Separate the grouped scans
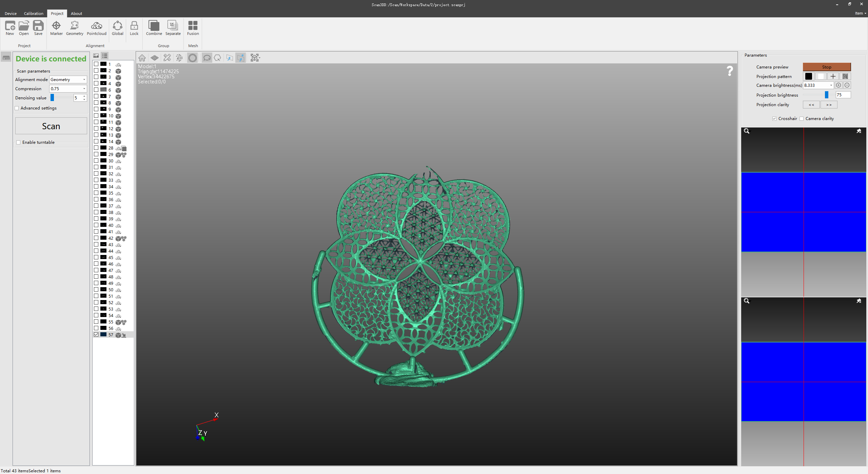The width and height of the screenshot is (868, 474). pos(173,28)
